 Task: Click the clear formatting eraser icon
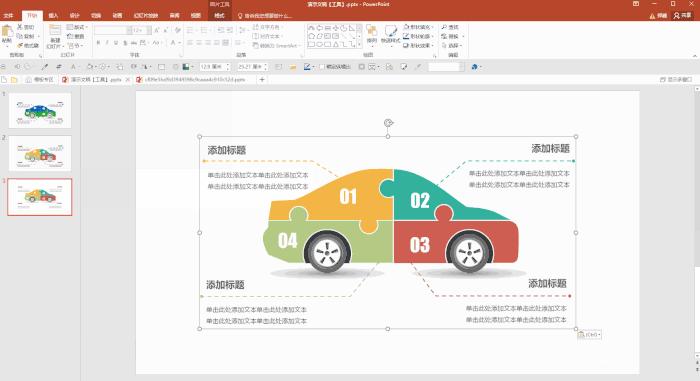tap(178, 30)
